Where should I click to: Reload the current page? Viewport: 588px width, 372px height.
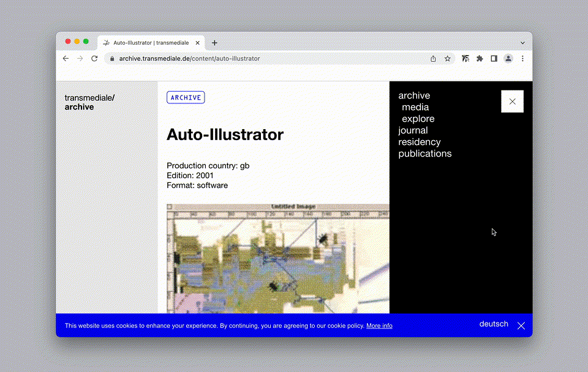click(94, 59)
